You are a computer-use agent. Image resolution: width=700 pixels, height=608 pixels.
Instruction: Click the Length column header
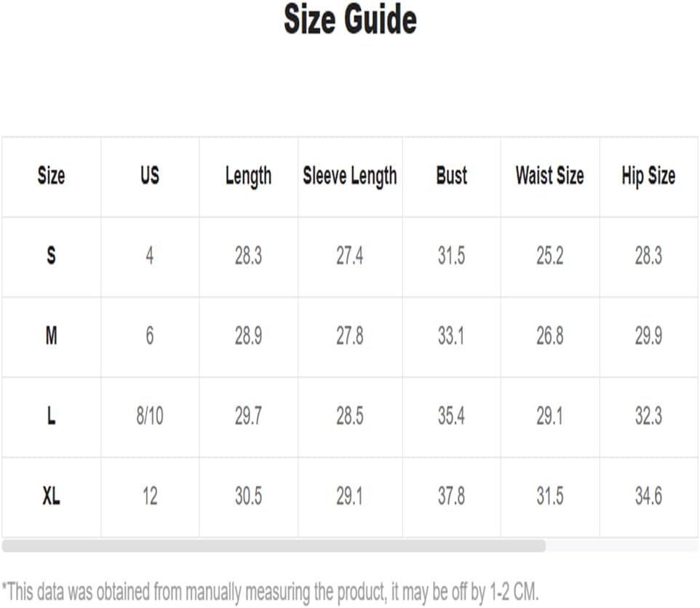pos(248,176)
